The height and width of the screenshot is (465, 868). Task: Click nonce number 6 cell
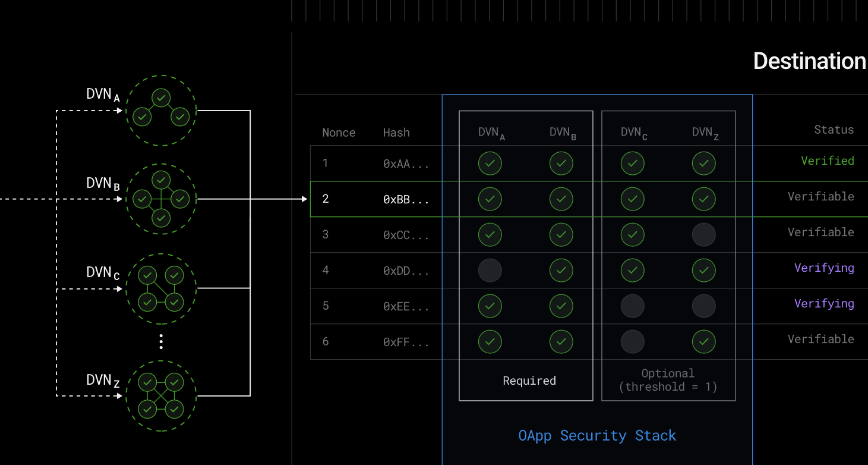pyautogui.click(x=326, y=341)
